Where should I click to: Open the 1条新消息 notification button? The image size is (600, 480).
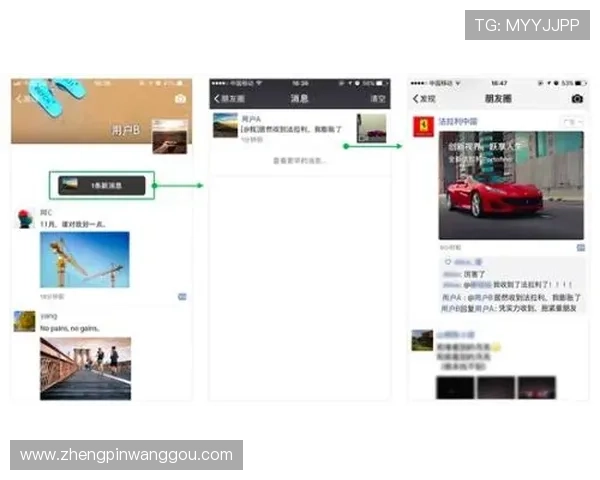coord(102,185)
